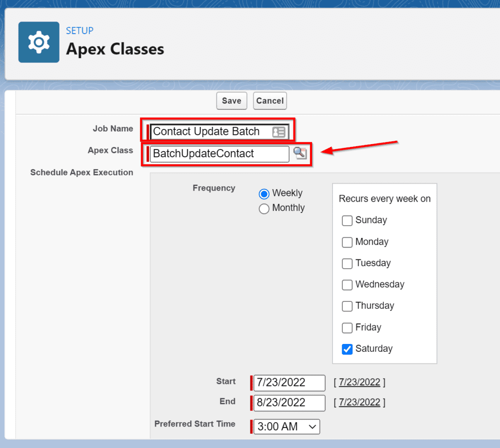Select the Weekly frequency radio button

pos(264,193)
